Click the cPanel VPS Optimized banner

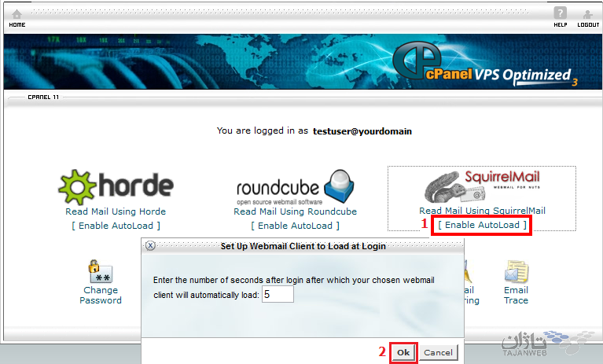pyautogui.click(x=302, y=62)
